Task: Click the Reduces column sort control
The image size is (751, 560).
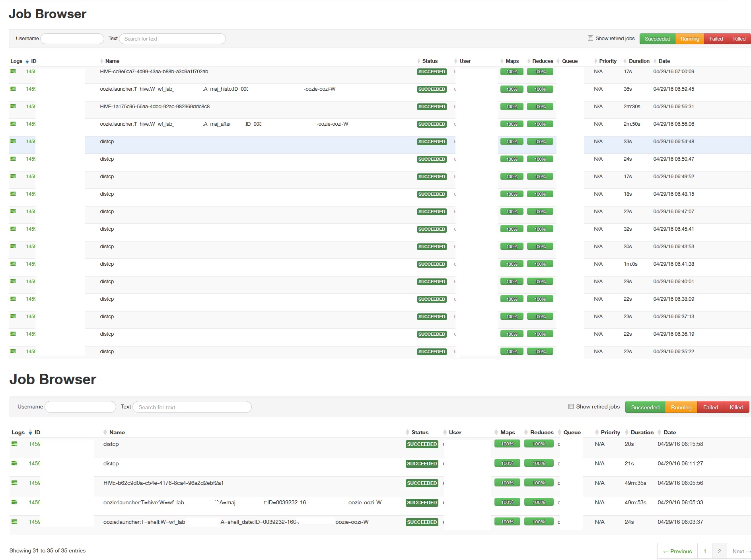Action: [x=529, y=61]
